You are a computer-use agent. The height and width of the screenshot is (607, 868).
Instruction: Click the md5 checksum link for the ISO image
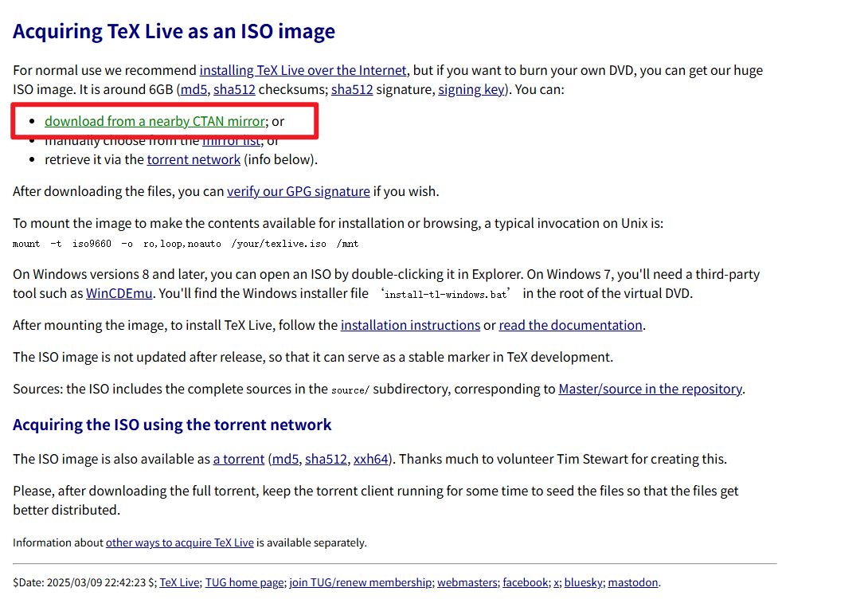tap(194, 89)
